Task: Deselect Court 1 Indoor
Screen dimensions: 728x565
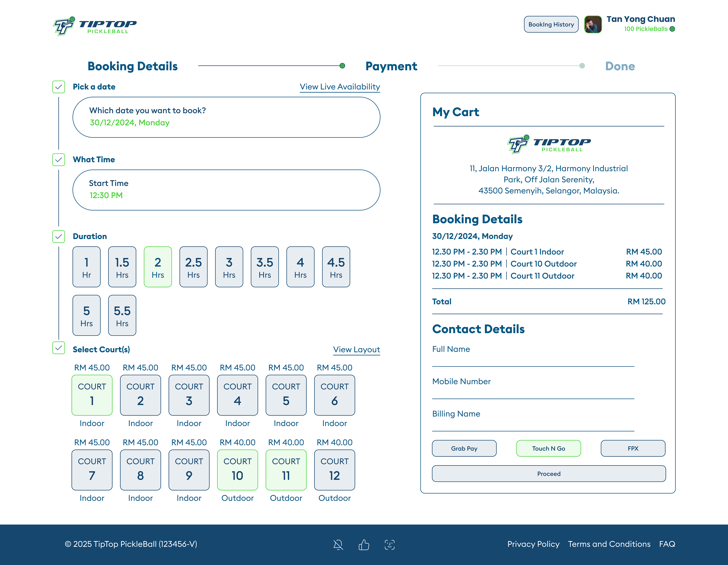Action: (92, 395)
